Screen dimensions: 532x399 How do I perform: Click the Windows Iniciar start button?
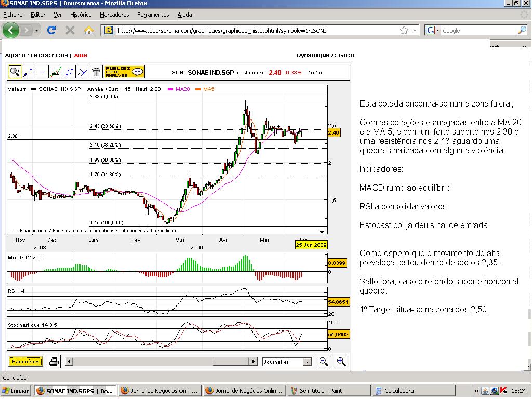click(16, 391)
